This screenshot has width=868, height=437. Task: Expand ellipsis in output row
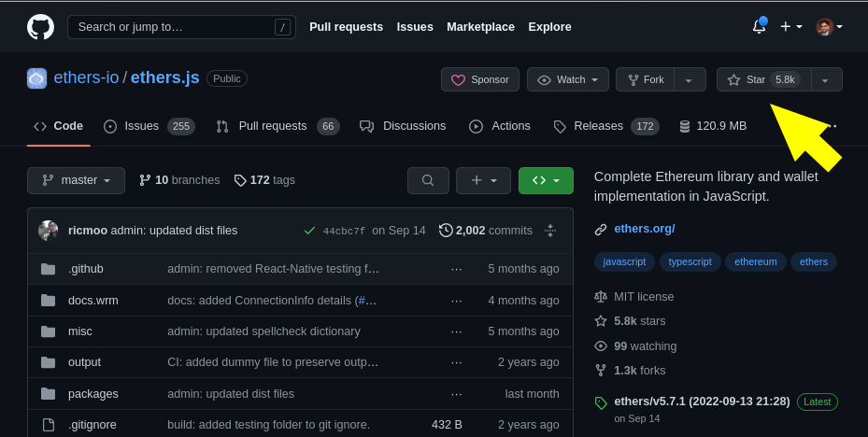click(456, 363)
